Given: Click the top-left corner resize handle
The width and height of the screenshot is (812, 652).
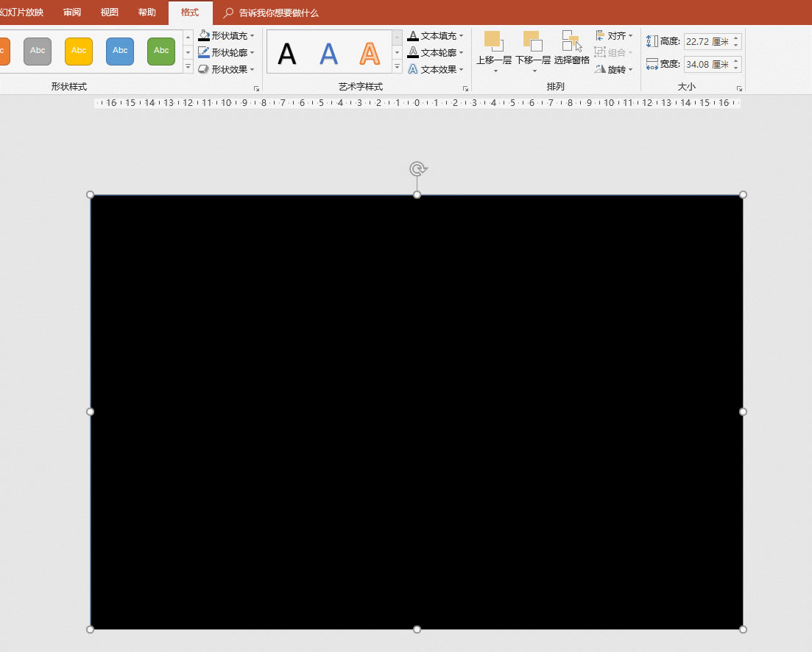Looking at the screenshot, I should [90, 194].
